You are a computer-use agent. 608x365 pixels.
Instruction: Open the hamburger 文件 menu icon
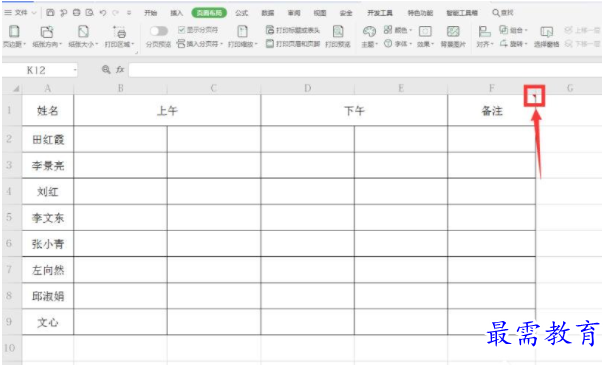point(8,13)
